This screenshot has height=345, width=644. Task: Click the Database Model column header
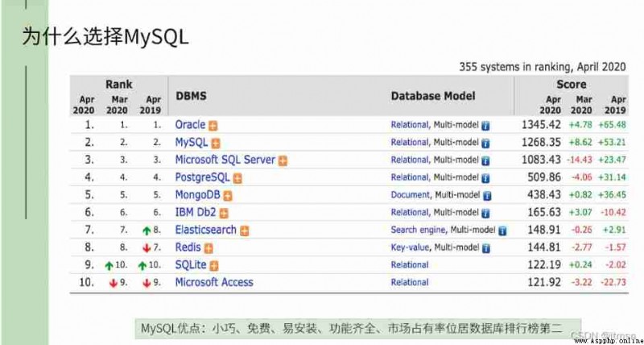433,96
